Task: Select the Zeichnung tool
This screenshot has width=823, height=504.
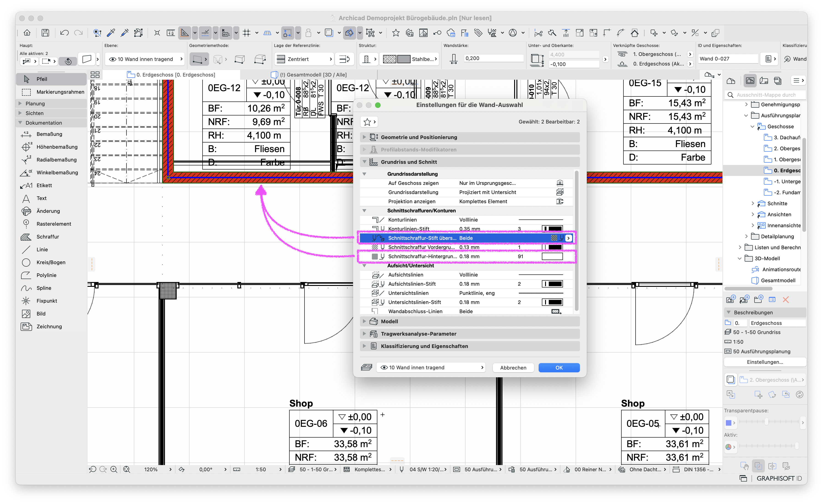Action: pos(52,327)
